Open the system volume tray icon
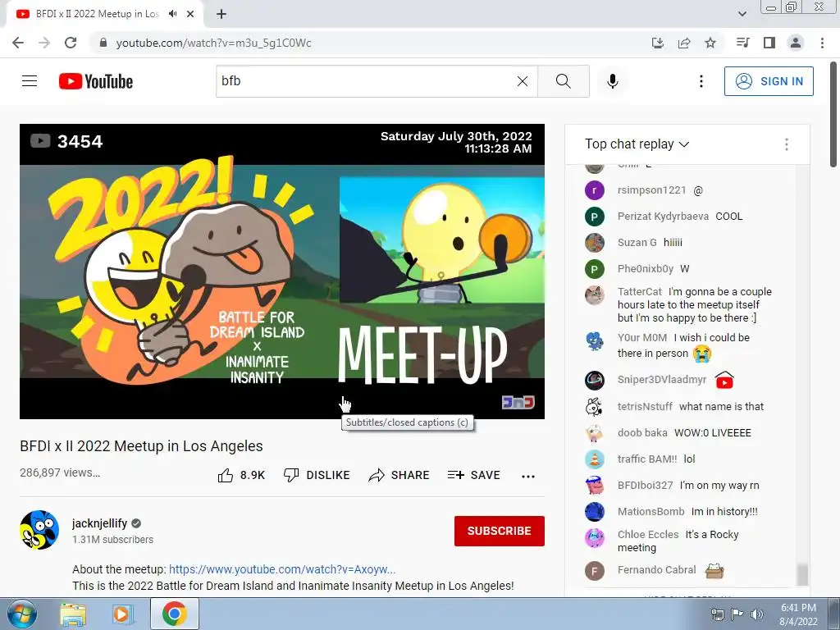Viewport: 840px width, 630px height. point(757,614)
